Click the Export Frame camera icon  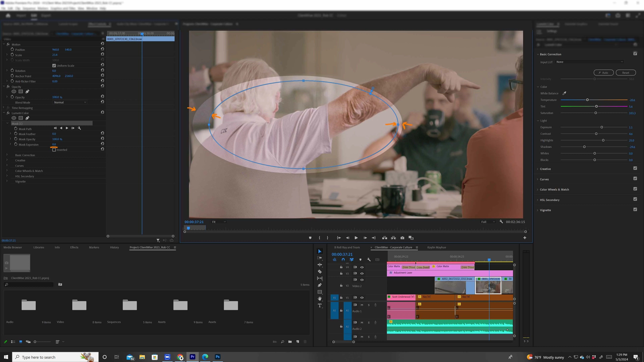[x=402, y=238]
